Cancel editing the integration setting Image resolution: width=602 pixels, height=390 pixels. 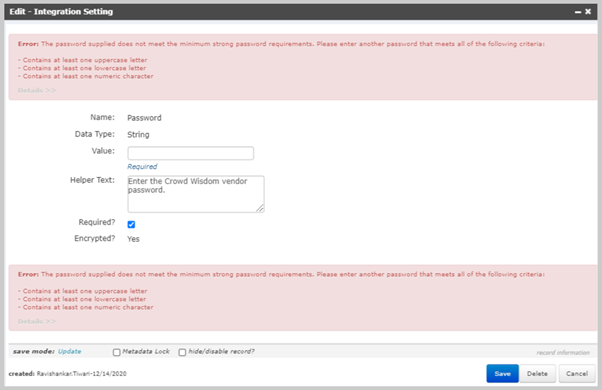[x=577, y=373]
